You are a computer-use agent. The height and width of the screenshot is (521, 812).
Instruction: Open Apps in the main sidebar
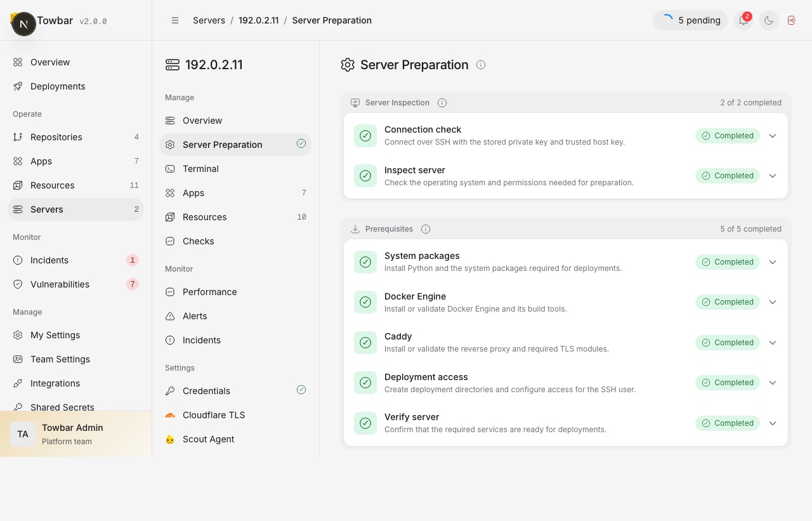76,161
